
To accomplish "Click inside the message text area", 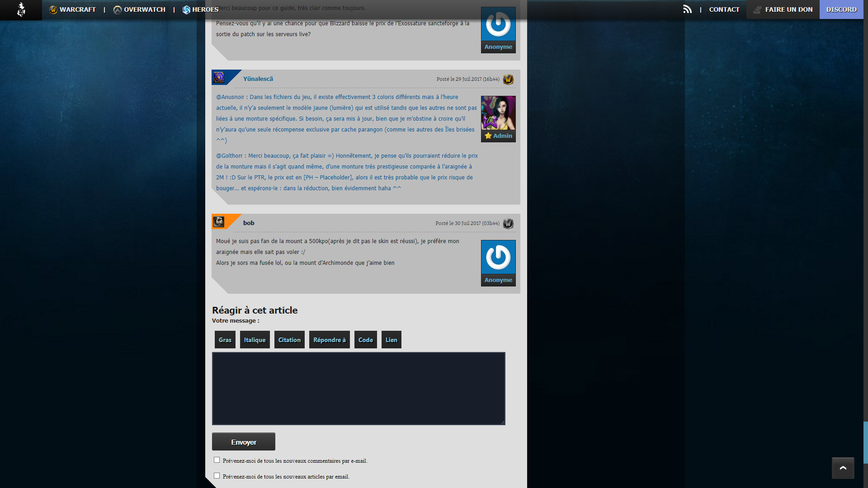I will coord(358,389).
